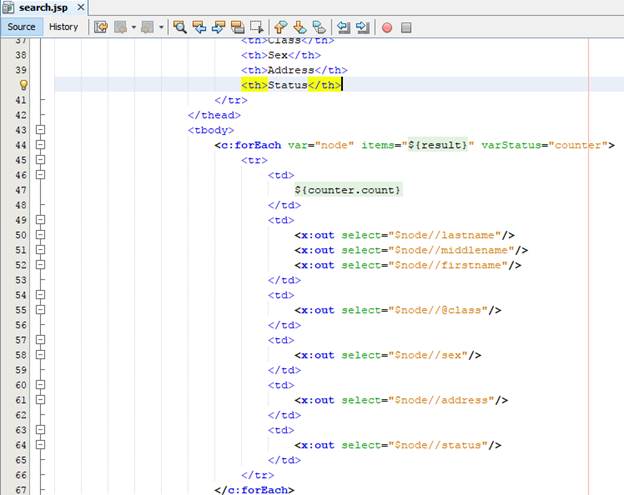Click the </tr> tag on line 41
Screen dimensions: 624x495
click(x=231, y=100)
